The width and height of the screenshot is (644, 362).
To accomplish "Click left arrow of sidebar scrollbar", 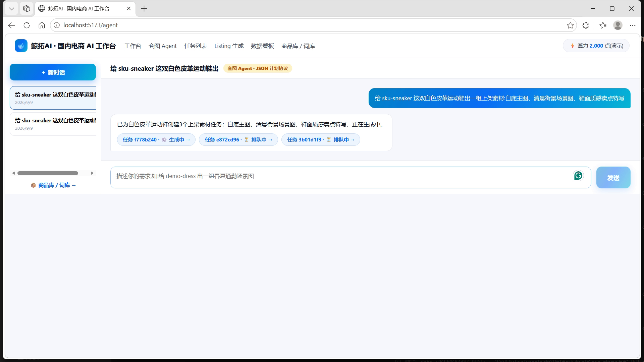I will coord(13,173).
